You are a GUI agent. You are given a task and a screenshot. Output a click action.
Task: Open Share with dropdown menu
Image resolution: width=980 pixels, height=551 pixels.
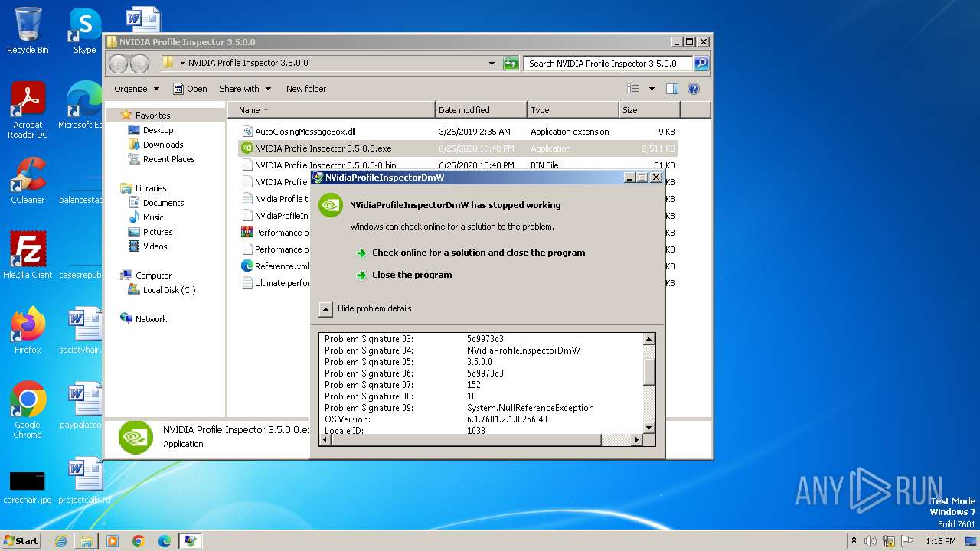point(245,89)
